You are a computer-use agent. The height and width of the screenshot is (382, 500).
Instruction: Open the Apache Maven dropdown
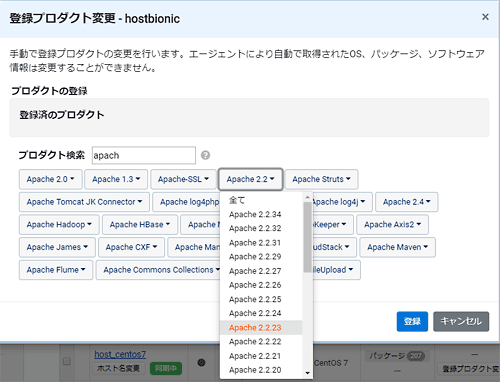point(397,247)
